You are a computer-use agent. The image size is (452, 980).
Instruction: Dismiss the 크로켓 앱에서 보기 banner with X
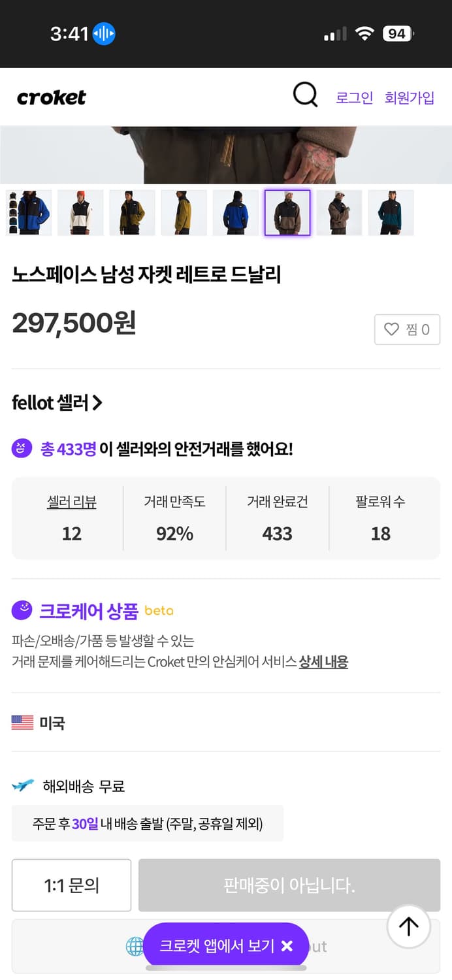(x=285, y=945)
